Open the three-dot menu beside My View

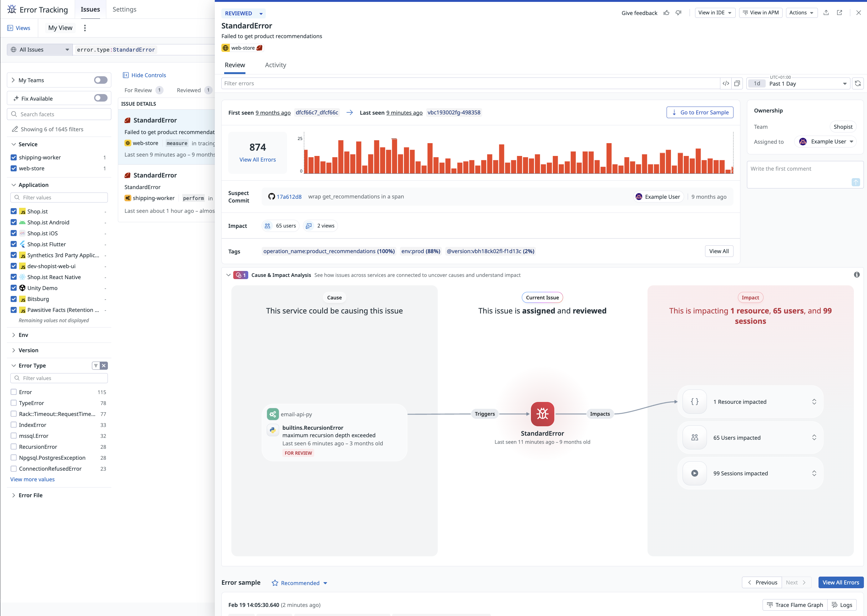(85, 28)
